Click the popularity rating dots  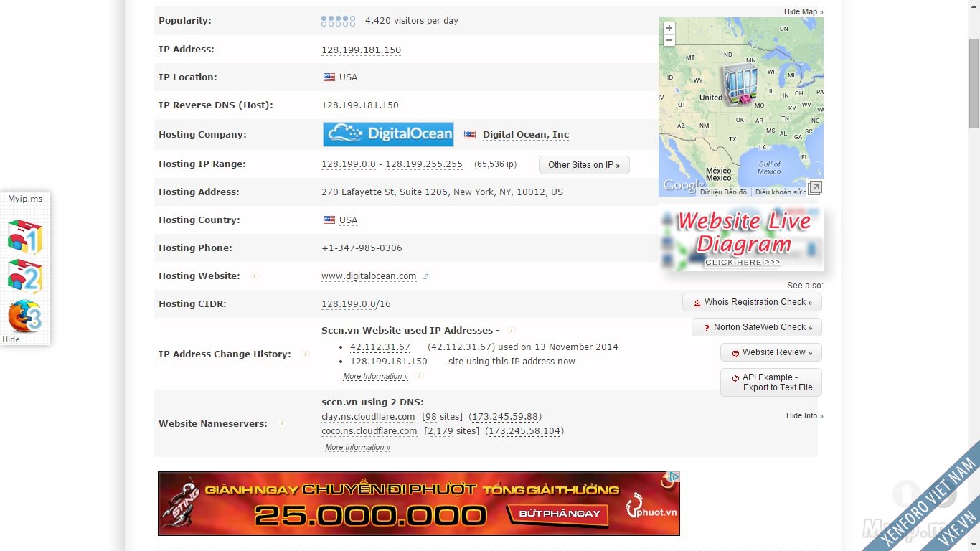click(x=339, y=21)
